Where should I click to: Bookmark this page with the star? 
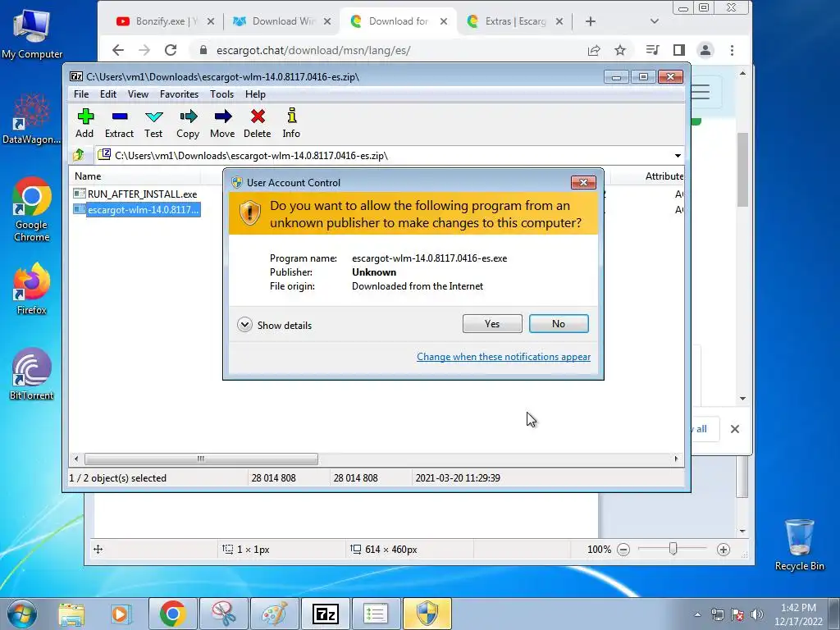pyautogui.click(x=620, y=50)
